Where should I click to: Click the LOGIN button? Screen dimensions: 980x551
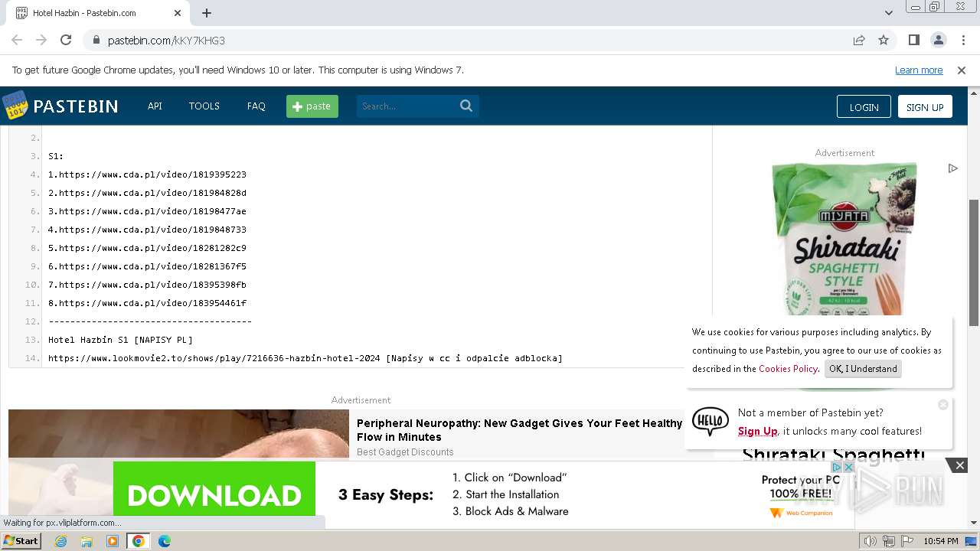point(864,107)
